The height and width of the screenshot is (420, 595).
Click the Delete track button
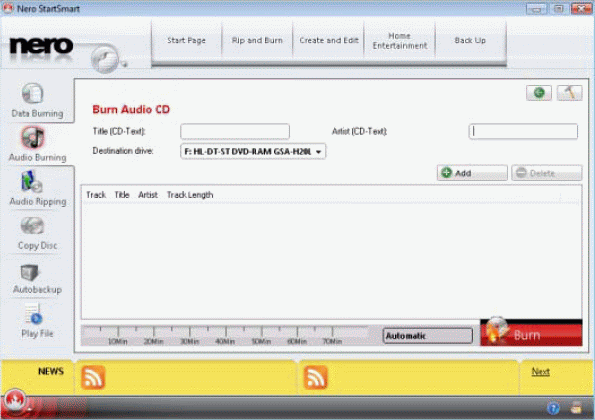click(547, 173)
